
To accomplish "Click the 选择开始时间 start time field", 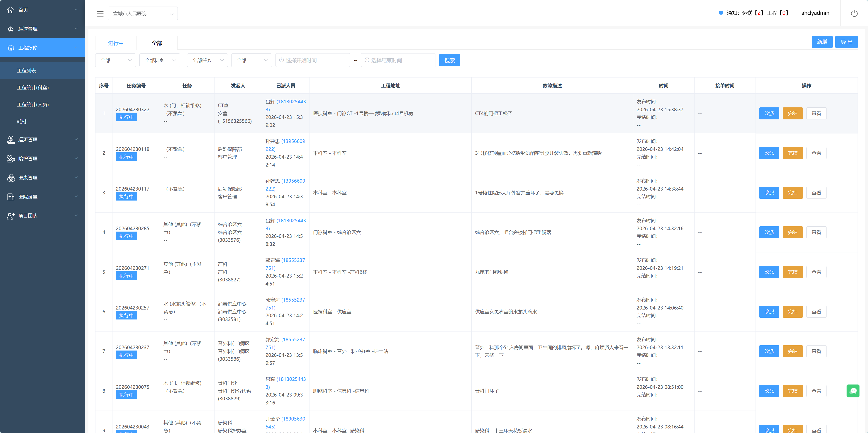I will click(312, 60).
